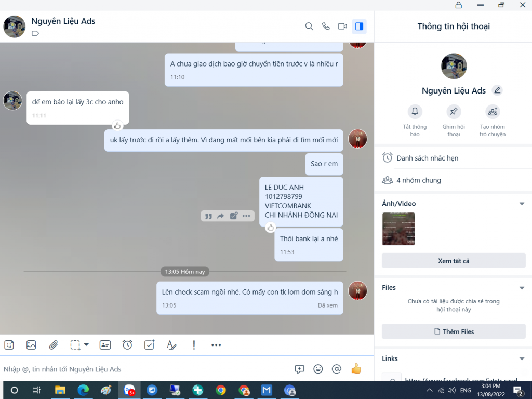Toggle the conversation info side panel

click(x=358, y=26)
